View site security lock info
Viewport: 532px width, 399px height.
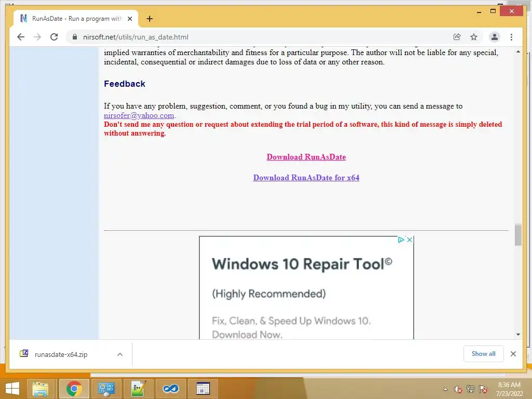click(75, 37)
